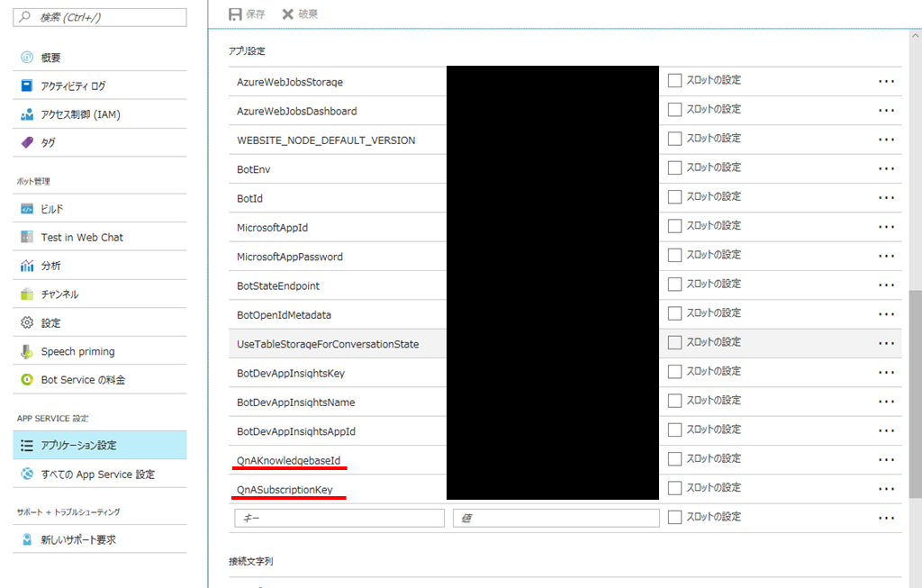The image size is (922, 588).
Task: Open the Bot Service の料金 link
Action: tap(83, 380)
